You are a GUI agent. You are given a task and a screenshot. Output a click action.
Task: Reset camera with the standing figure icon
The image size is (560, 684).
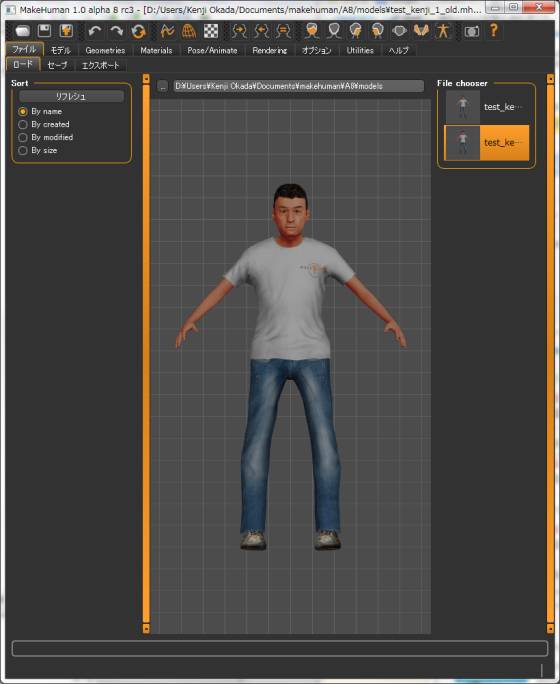pos(443,31)
